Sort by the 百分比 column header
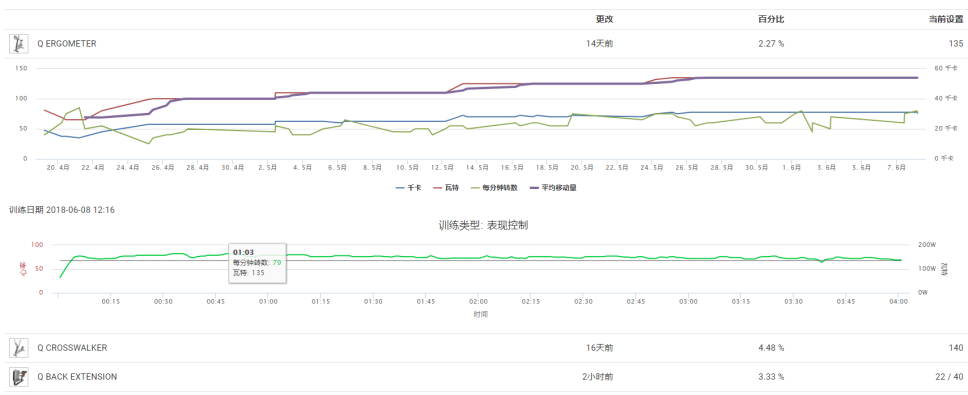Screen dimensions: 968x395 click(x=772, y=19)
